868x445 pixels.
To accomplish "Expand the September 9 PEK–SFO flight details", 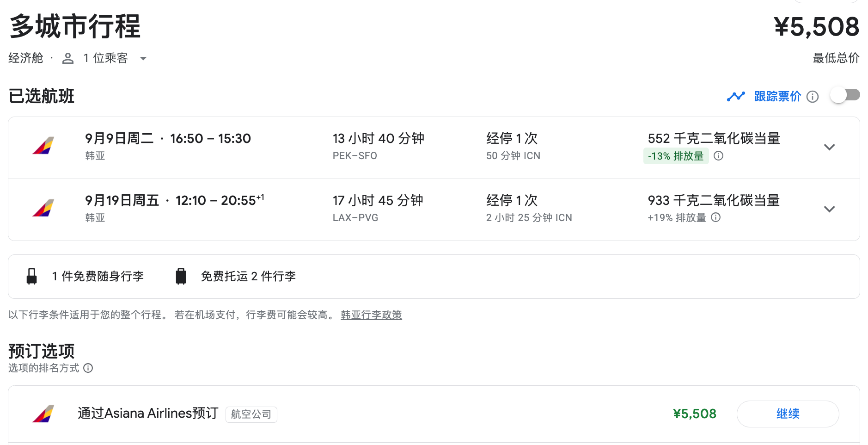I will (x=829, y=147).
